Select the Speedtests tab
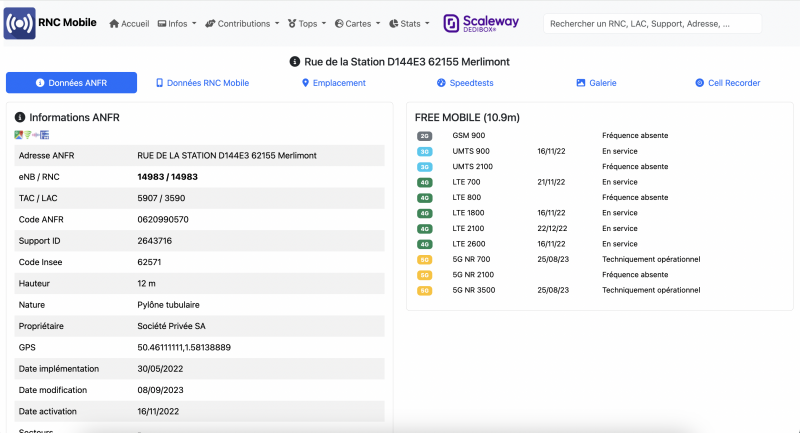The width and height of the screenshot is (800, 433). tap(465, 83)
